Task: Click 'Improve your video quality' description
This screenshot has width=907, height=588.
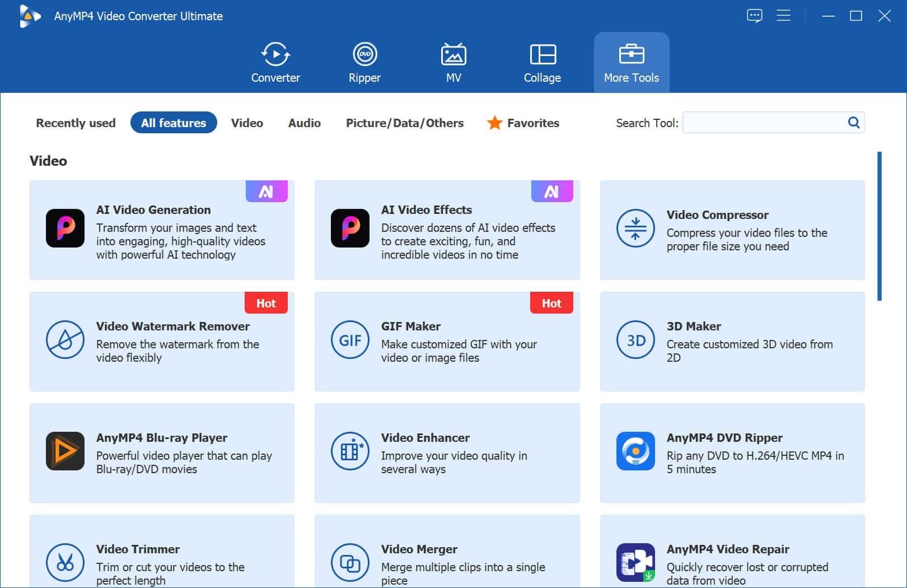Action: click(454, 462)
